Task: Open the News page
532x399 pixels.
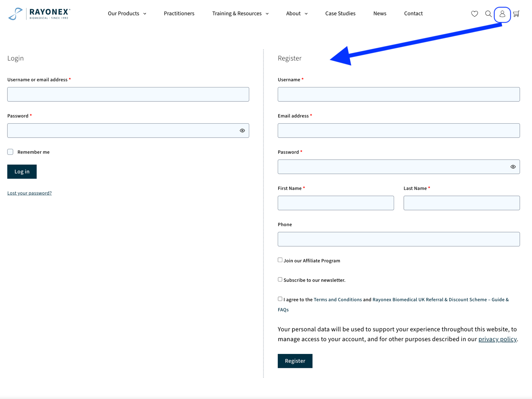Action: (x=380, y=13)
